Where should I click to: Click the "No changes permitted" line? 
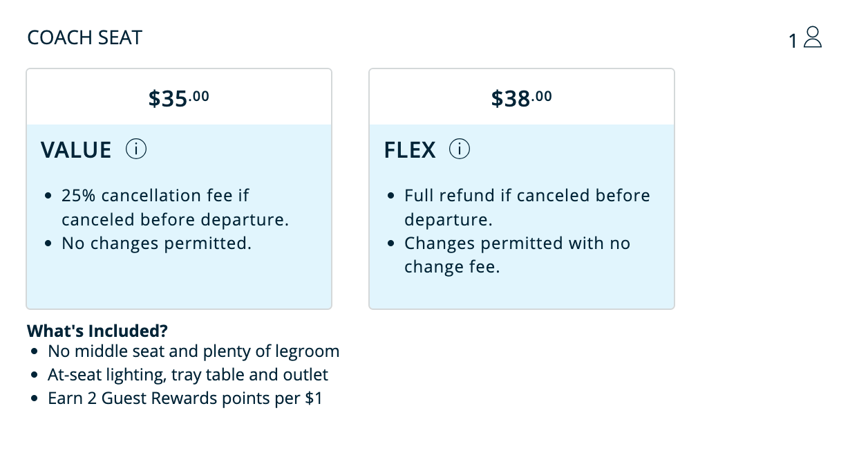click(x=156, y=243)
